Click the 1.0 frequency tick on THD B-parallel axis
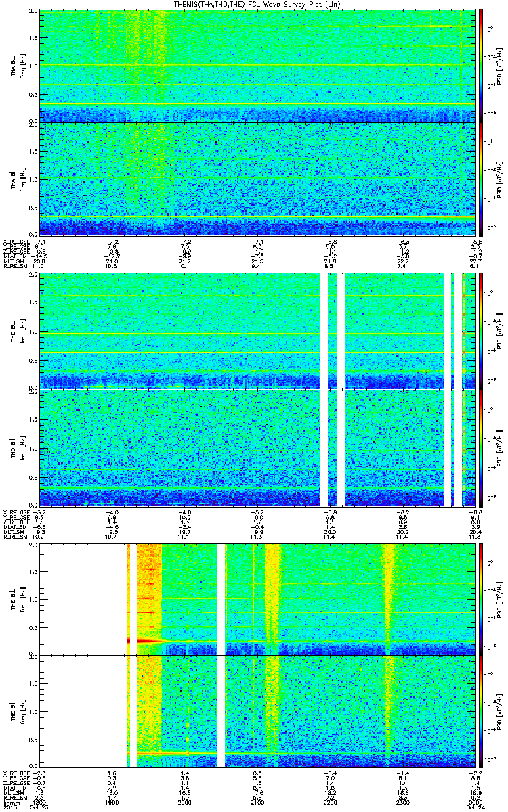The image size is (508, 812). point(34,448)
